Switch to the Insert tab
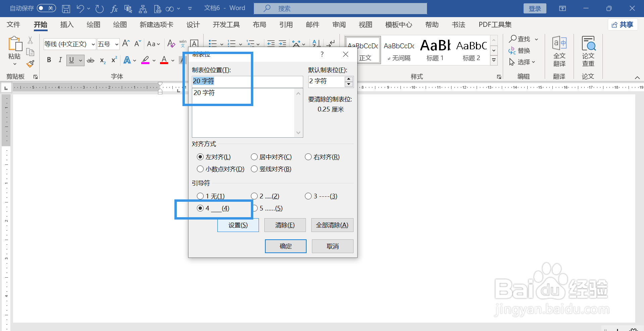This screenshot has height=331, width=644. [67, 25]
